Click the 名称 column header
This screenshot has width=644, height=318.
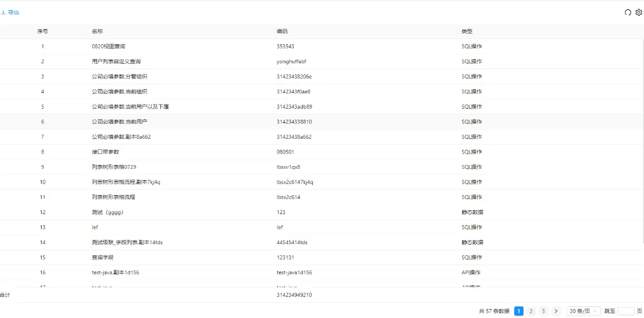(x=97, y=32)
